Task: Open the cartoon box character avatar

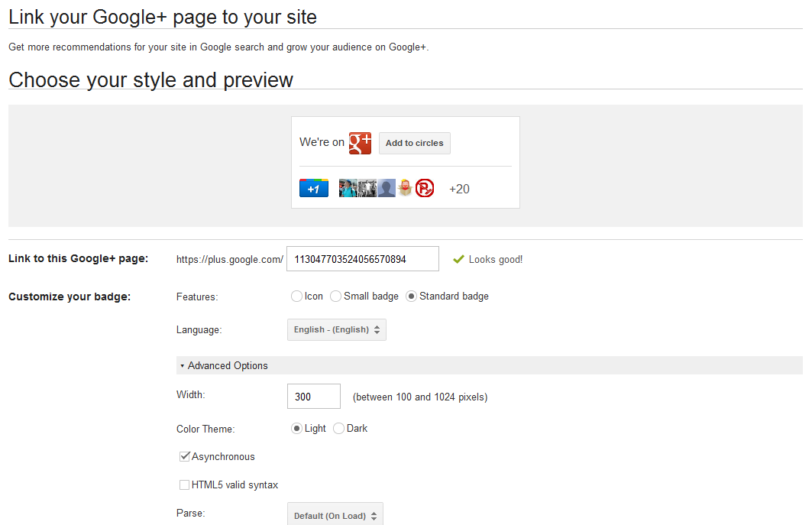Action: coord(406,188)
